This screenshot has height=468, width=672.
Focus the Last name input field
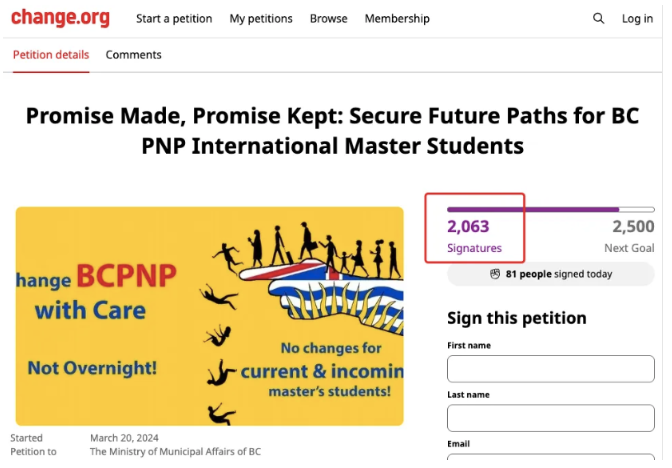pos(551,418)
